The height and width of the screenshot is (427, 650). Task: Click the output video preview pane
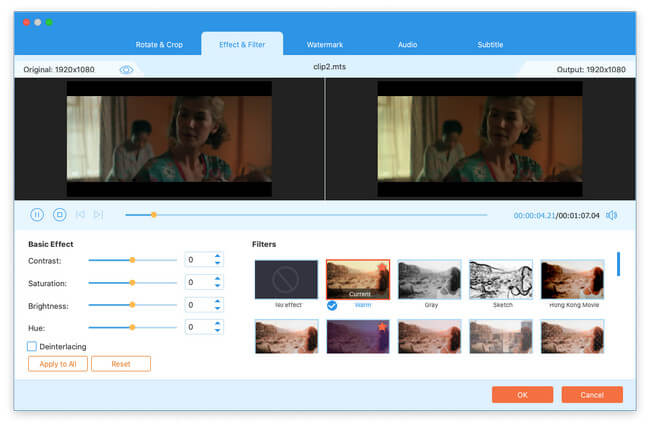tap(480, 139)
